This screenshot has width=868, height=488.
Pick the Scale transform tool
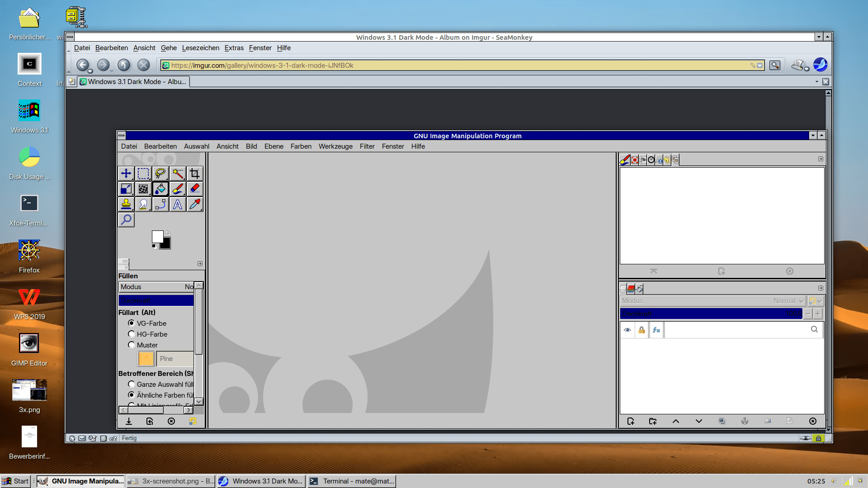126,189
